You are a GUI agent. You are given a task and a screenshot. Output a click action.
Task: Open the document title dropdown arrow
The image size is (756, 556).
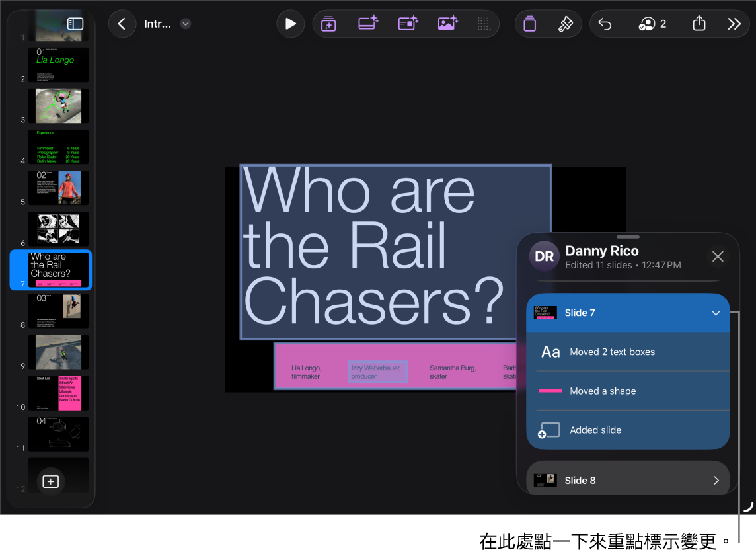186,24
